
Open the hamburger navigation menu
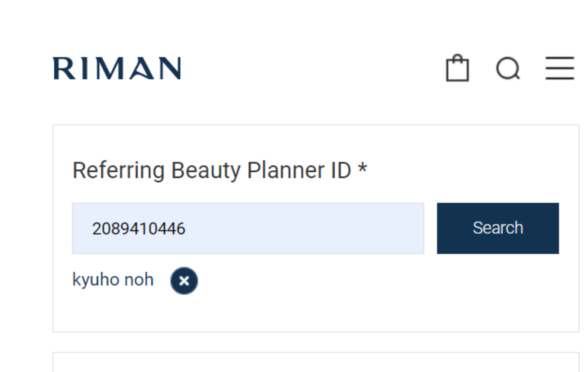click(x=559, y=68)
